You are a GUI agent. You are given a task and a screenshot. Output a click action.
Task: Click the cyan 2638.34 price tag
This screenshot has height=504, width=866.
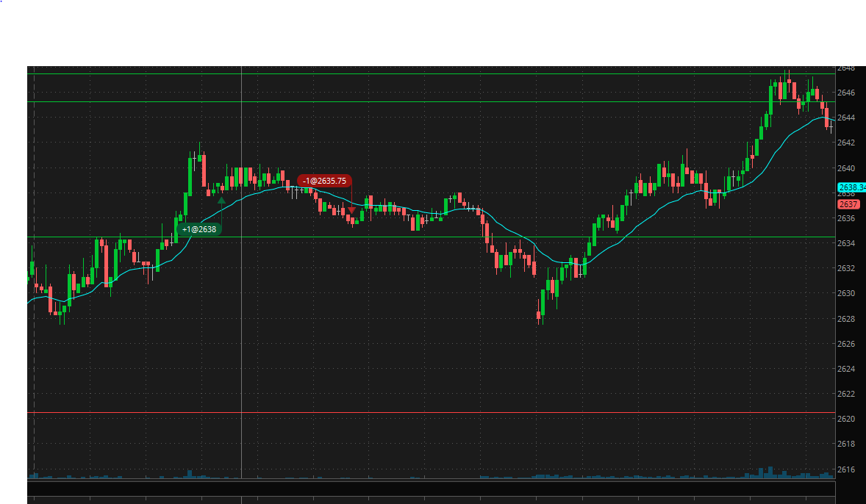[x=851, y=187]
